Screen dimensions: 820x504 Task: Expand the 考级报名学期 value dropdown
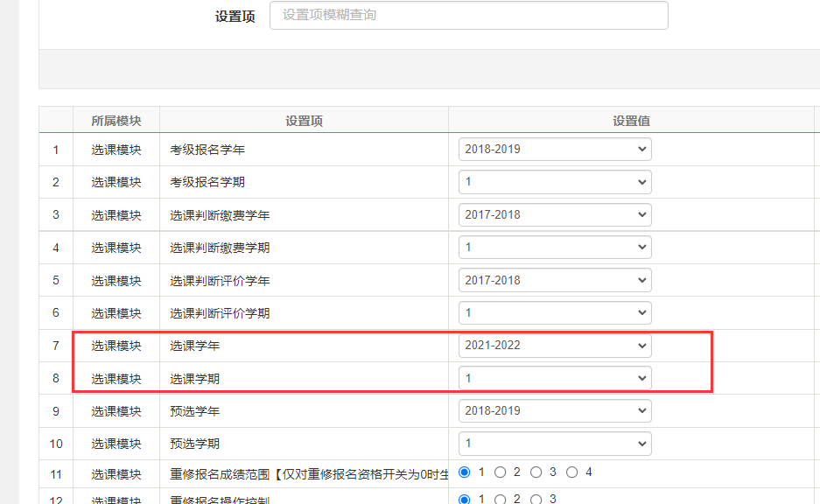[x=555, y=182]
